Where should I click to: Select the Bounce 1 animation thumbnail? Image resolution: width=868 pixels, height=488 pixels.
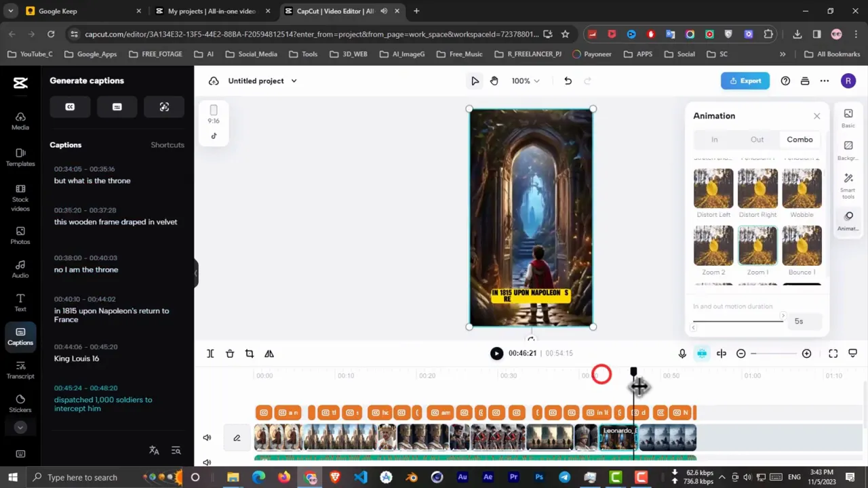(802, 245)
